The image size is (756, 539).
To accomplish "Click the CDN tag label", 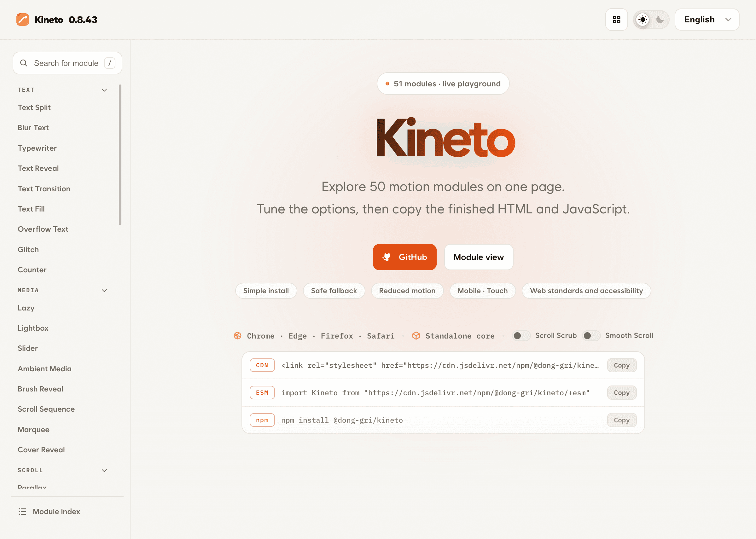I will coord(262,365).
